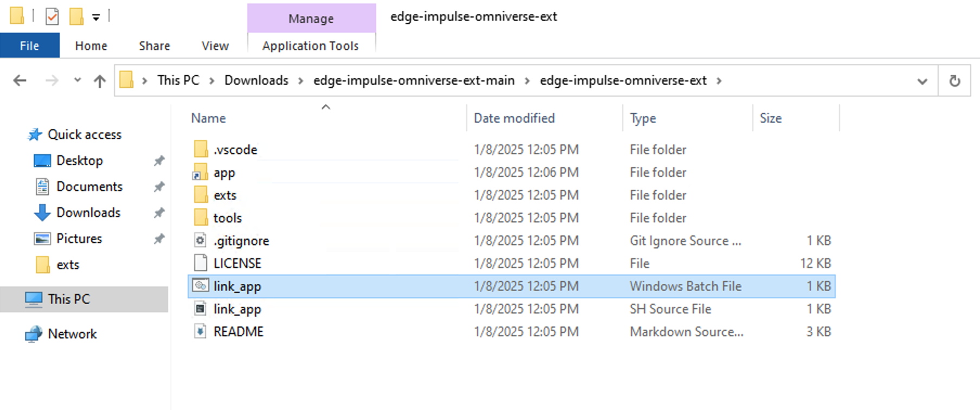
Task: Sort by the Size column header
Action: 771,118
